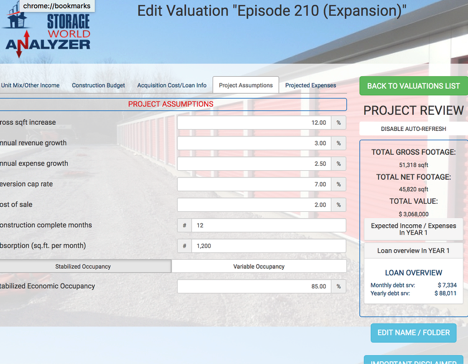Click the Yearly debt srv value $ 88,011

coord(445,293)
